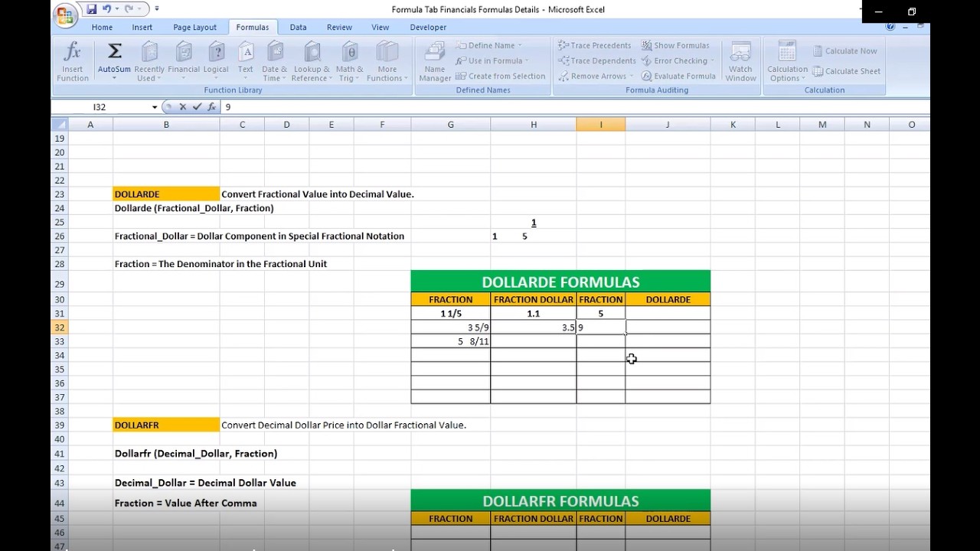Select cell containing 5 8/11
The image size is (980, 551).
point(450,341)
